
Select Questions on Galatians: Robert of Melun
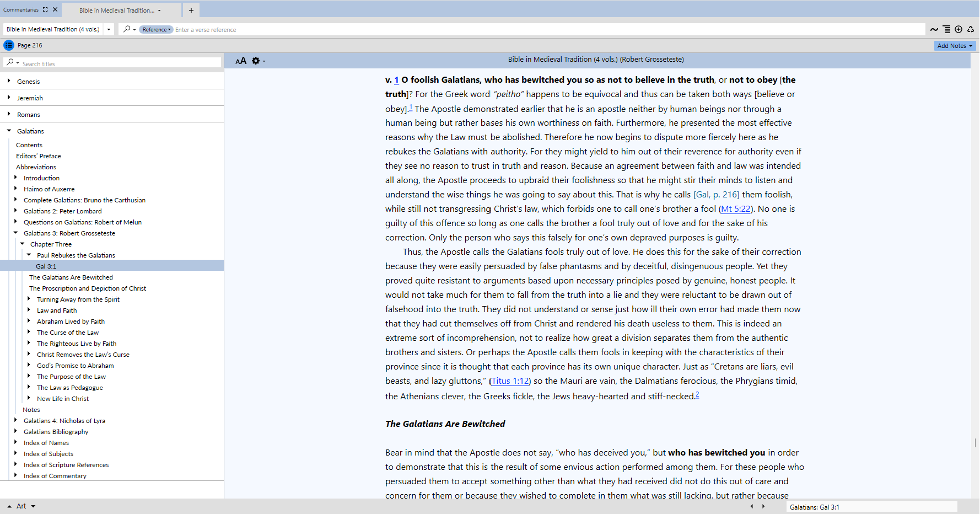[83, 222]
